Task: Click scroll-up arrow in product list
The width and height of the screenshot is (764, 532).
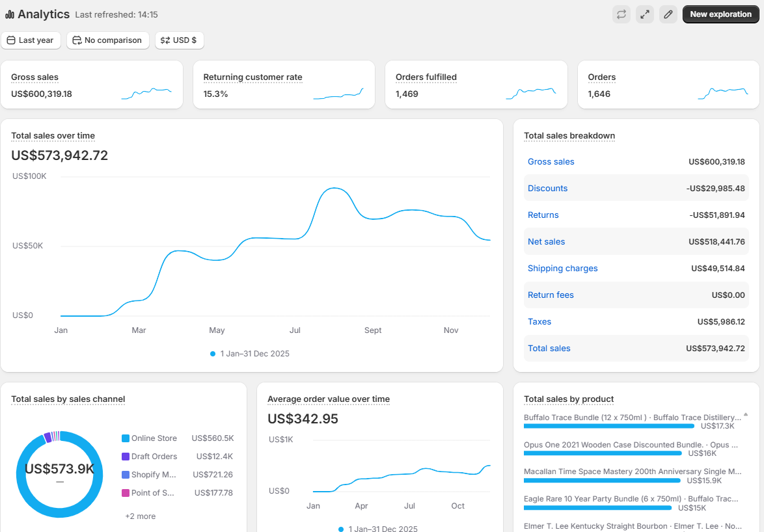Action: point(745,414)
